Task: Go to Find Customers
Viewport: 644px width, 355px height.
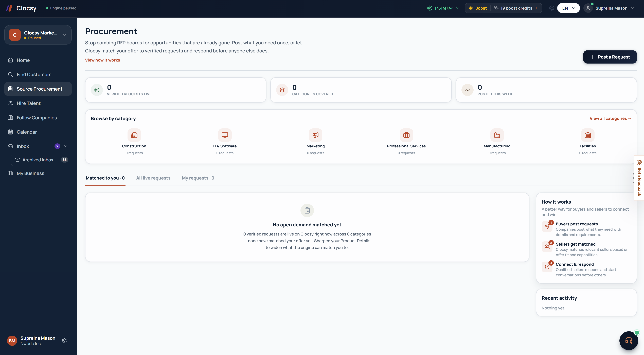Action: point(38,74)
